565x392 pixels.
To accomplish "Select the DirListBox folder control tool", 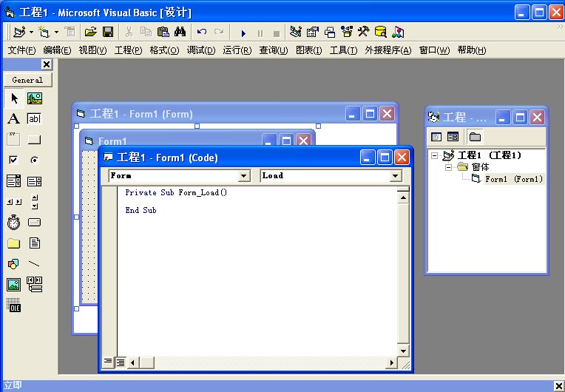I will pyautogui.click(x=14, y=243).
